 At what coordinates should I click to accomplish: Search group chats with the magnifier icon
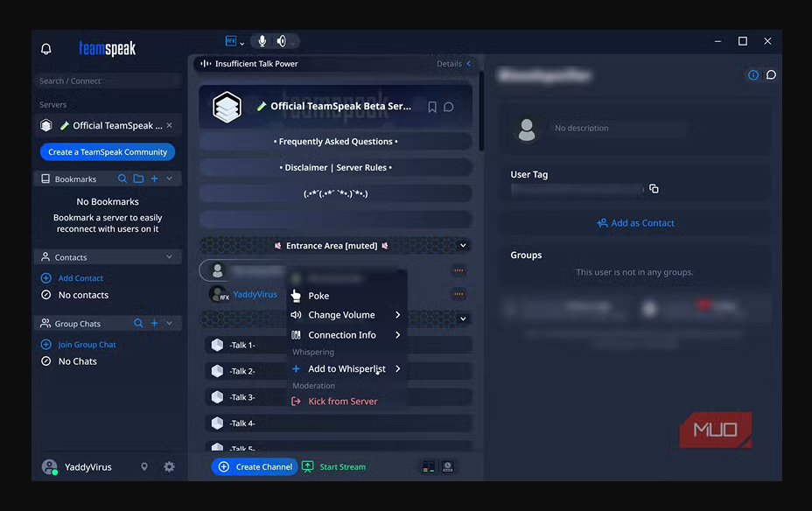[x=138, y=323]
